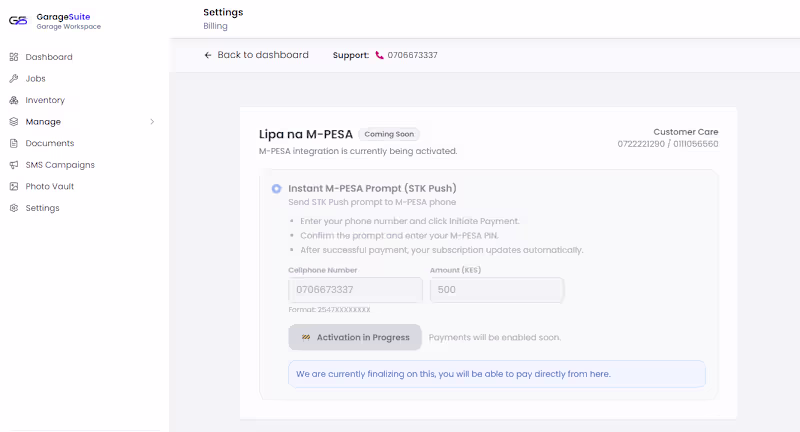Click the GarageSuite GS logo
This screenshot has height=432, width=800.
point(18,20)
